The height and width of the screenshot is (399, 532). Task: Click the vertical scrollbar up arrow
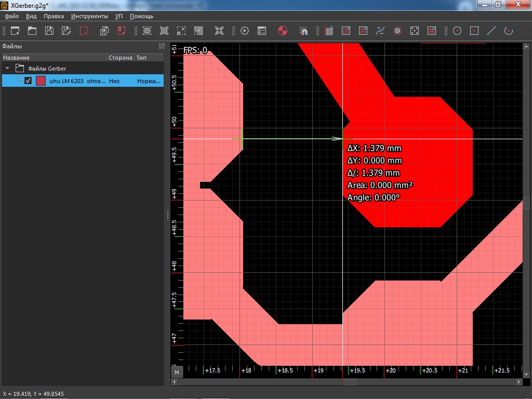(x=526, y=46)
